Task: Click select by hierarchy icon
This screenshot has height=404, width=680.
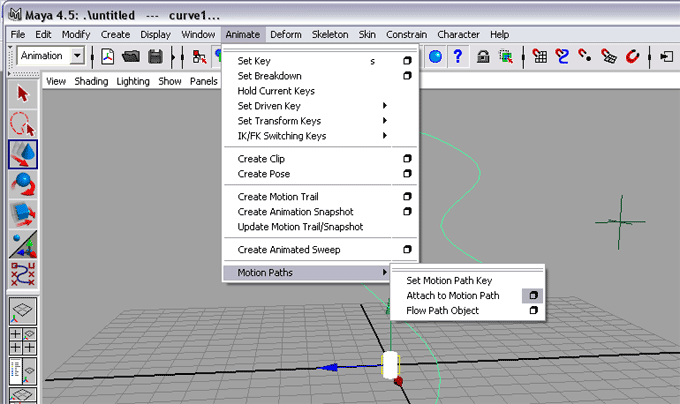Action: coord(199,56)
